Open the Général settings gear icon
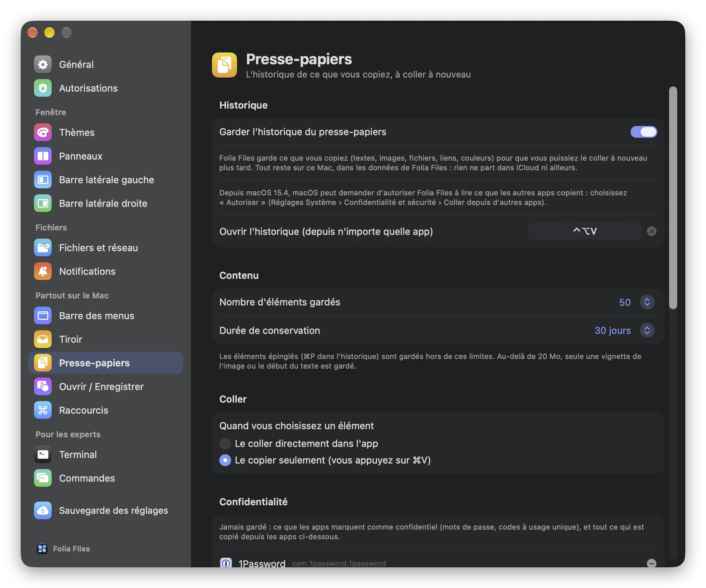Screen dimensions: 706x588 (43, 64)
